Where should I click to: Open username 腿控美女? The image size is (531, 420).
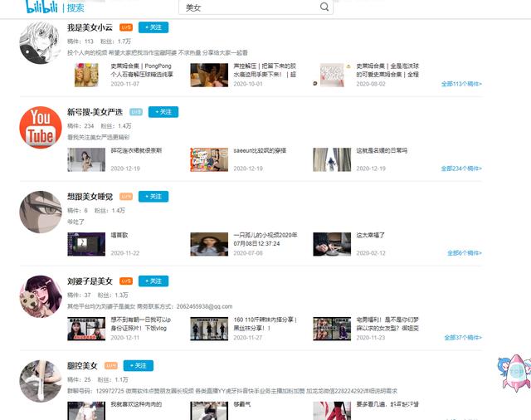tap(82, 366)
